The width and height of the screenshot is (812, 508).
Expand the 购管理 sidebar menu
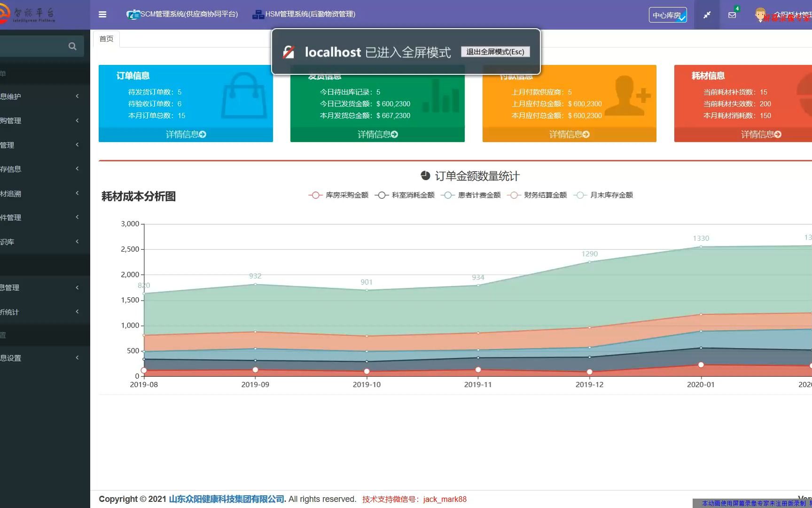[45, 120]
